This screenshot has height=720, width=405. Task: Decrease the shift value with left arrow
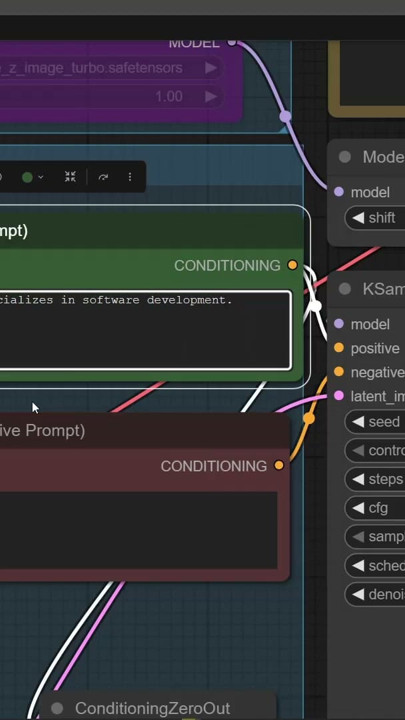(358, 218)
